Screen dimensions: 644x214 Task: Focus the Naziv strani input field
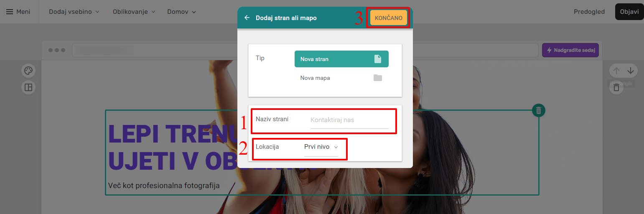point(349,120)
